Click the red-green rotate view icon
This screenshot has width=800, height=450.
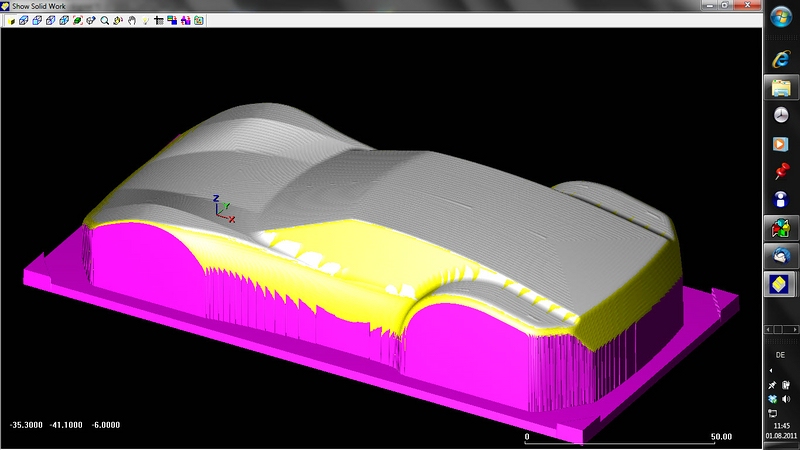point(76,19)
